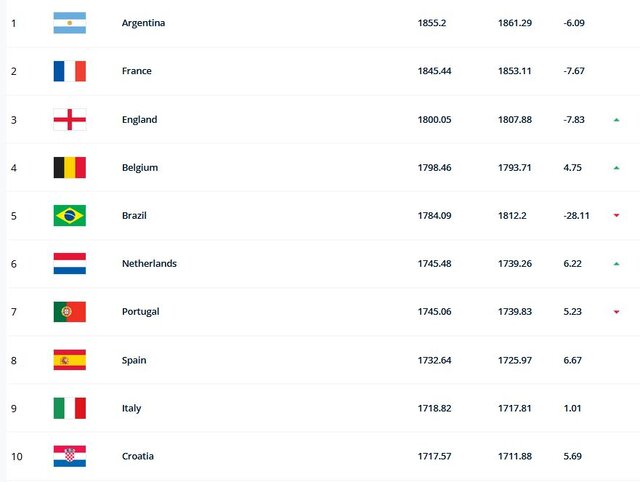The width and height of the screenshot is (640, 482).
Task: Click the red down arrow beside Brazil
Action: (x=617, y=216)
